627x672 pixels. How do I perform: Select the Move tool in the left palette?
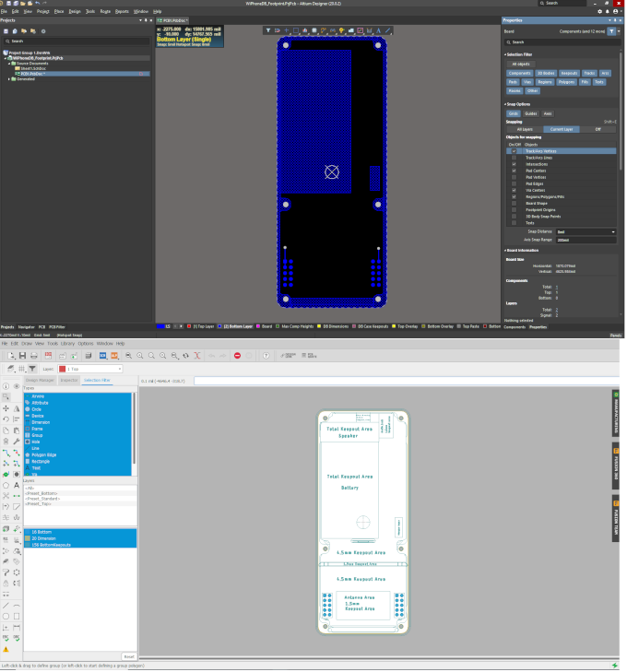[6, 407]
